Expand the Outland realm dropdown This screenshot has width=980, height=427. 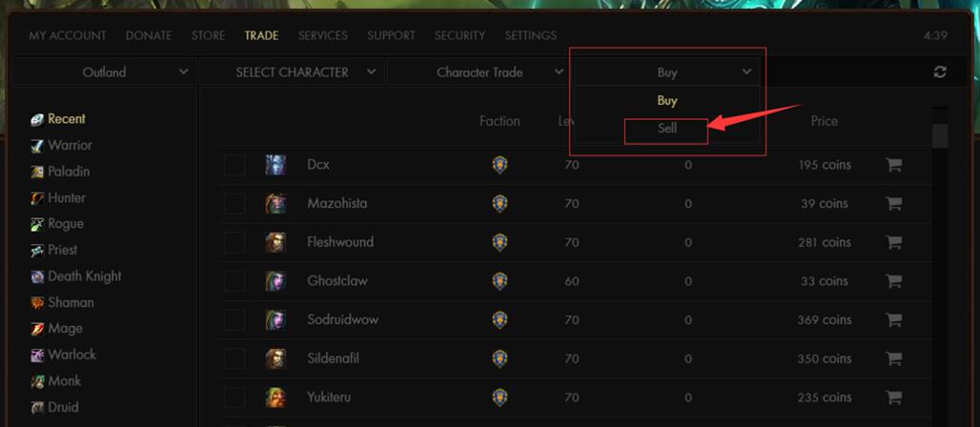point(104,72)
